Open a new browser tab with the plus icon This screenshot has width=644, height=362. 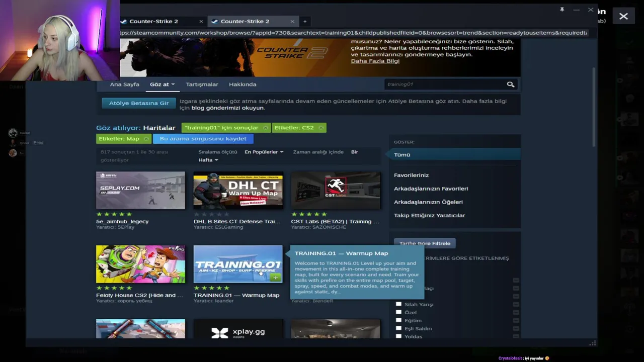[305, 21]
